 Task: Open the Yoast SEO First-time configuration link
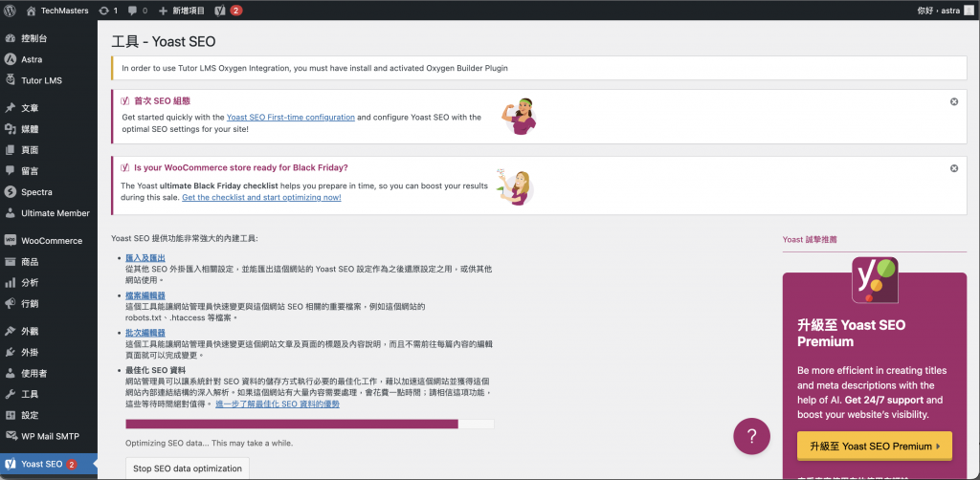(291, 117)
